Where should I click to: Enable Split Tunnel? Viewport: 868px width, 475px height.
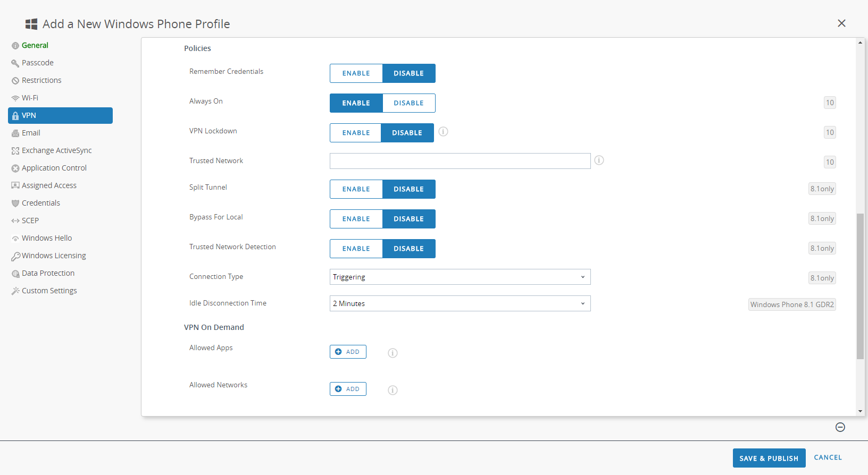pos(356,189)
